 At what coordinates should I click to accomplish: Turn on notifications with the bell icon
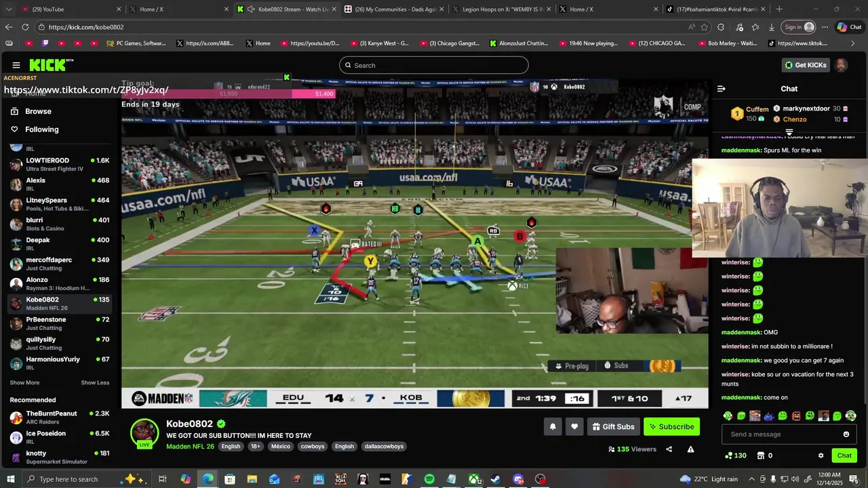pos(553,426)
